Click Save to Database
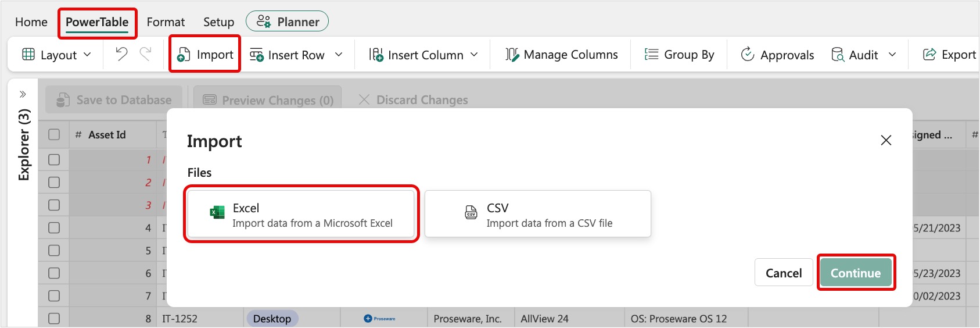Image resolution: width=980 pixels, height=328 pixels. 114,100
